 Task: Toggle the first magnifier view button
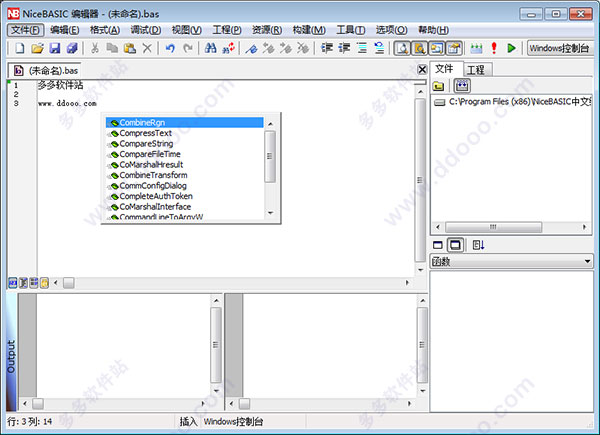tap(402, 48)
